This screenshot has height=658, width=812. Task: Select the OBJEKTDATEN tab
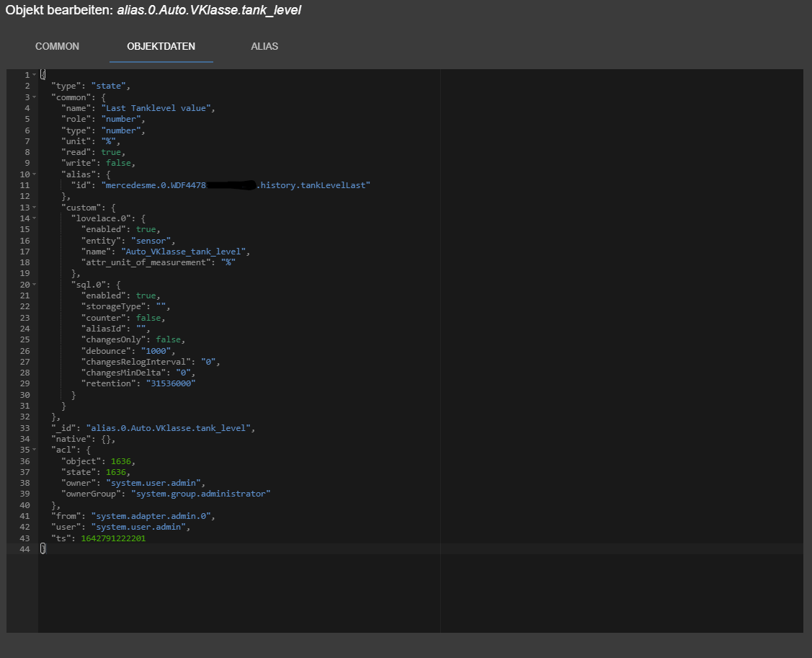click(x=161, y=47)
